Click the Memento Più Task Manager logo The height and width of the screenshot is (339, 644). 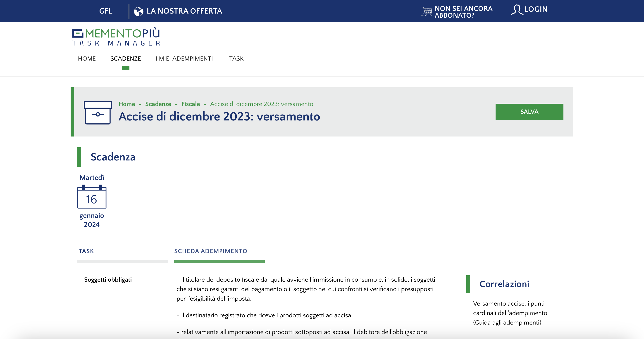[116, 36]
